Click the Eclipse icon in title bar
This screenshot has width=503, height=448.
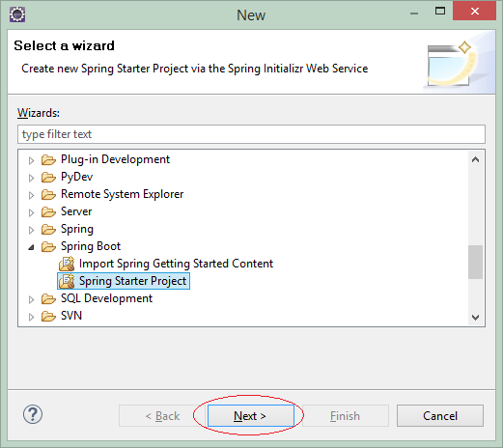tap(17, 14)
